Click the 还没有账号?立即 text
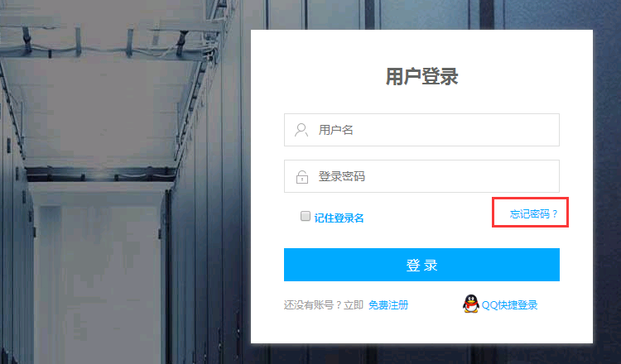 point(324,305)
